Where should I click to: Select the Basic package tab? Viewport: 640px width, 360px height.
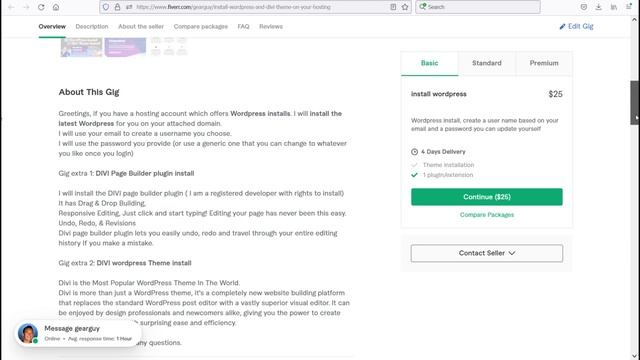click(429, 63)
